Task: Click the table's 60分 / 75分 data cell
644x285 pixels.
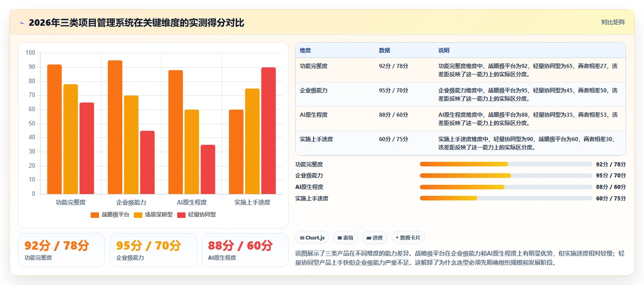Action: coord(394,139)
